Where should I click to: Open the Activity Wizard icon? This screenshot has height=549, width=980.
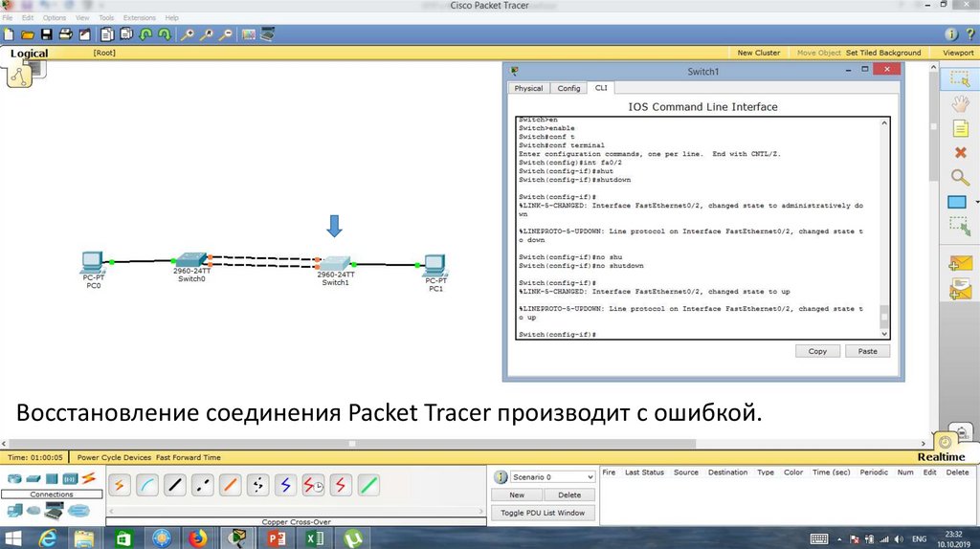click(x=84, y=34)
